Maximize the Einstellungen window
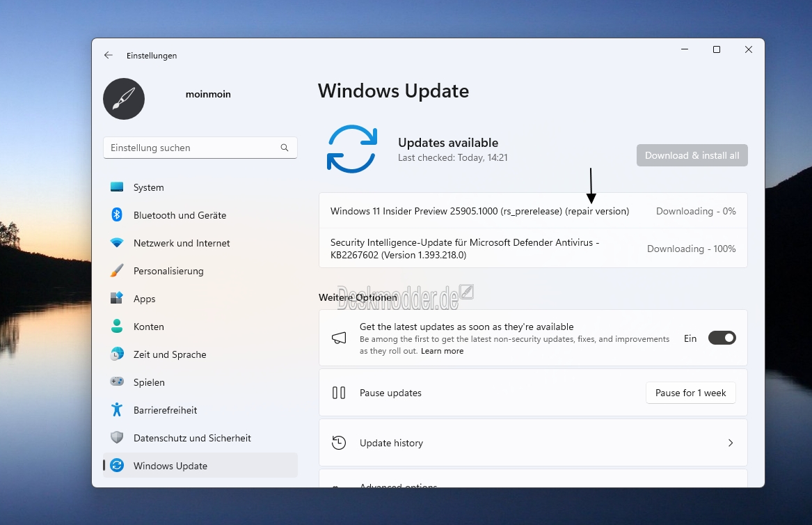 pos(717,49)
